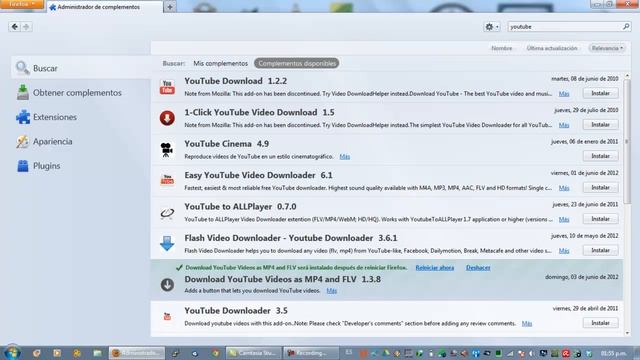Go back with the back arrow
The height and width of the screenshot is (360, 640).
(15, 27)
